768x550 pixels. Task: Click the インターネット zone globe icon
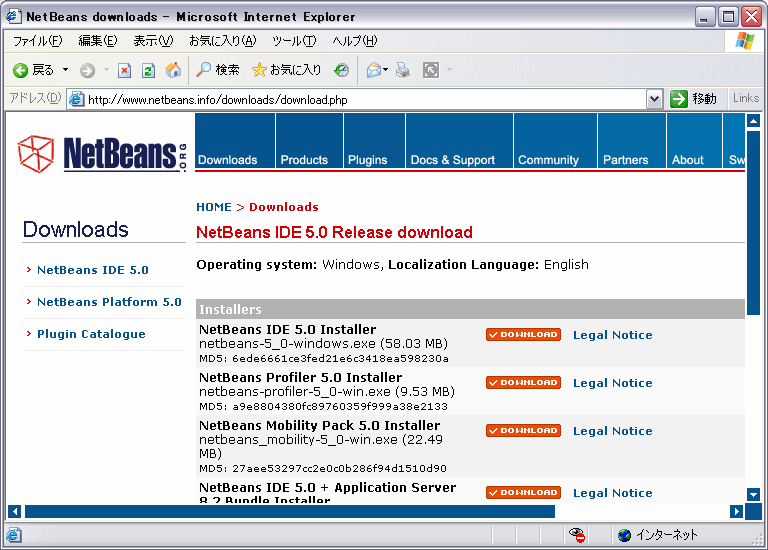(624, 535)
